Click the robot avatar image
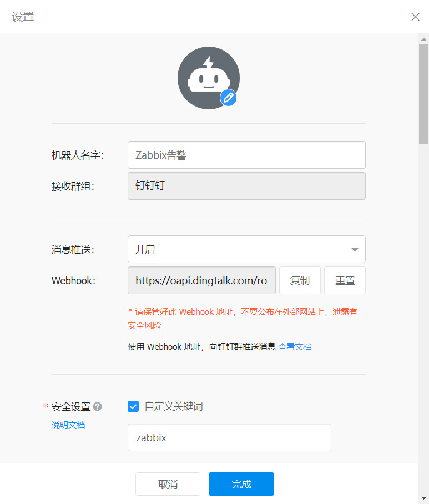Image resolution: width=429 pixels, height=504 pixels. click(x=209, y=78)
